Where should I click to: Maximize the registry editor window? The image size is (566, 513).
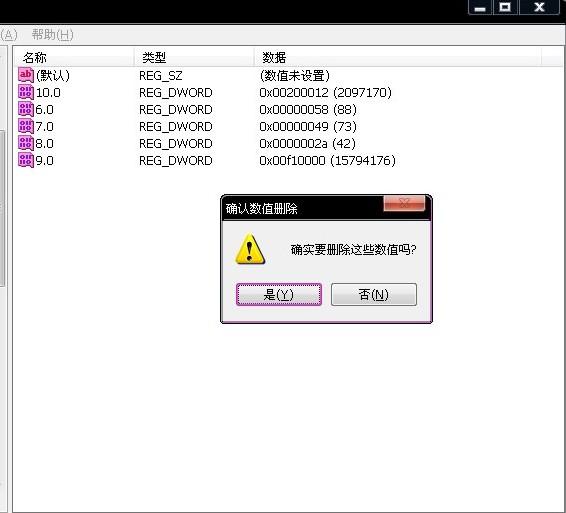(505, 7)
